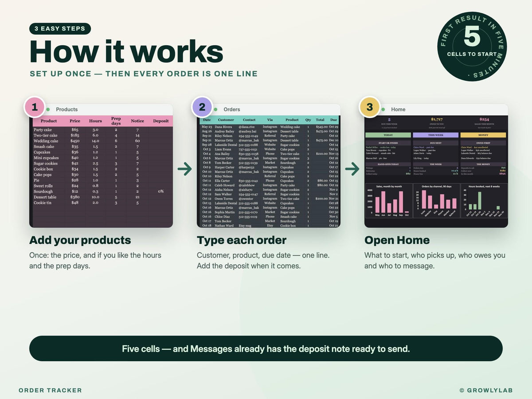Click the $545.00 total cell
Screen dimensions: 532x399
click(321, 127)
